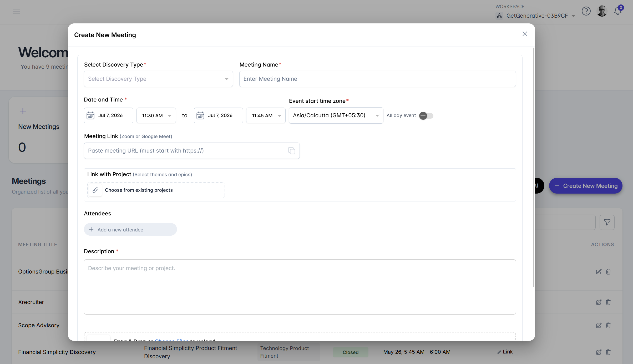Click the Create New Meeting button
The image size is (633, 364).
coord(586,186)
